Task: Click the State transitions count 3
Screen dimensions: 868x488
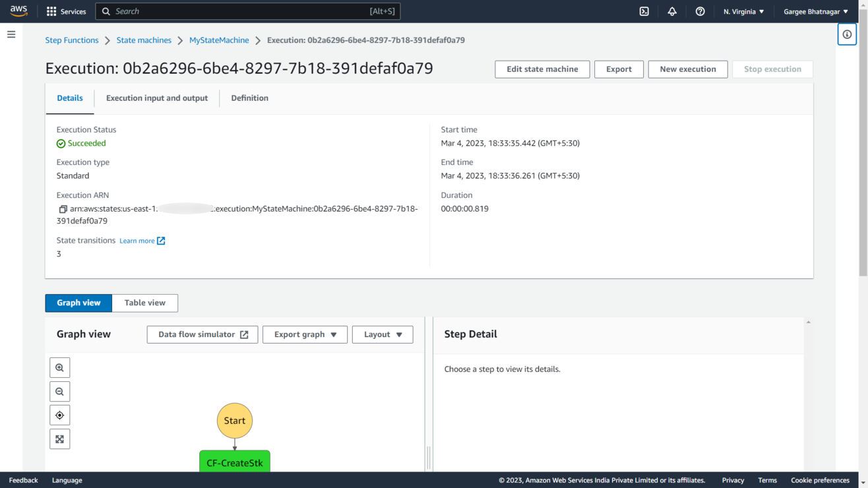Action: click(x=59, y=254)
